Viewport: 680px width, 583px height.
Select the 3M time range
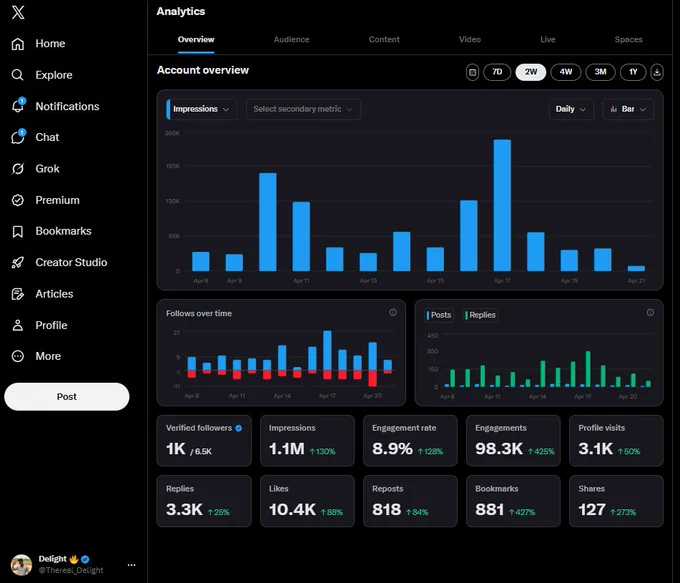[600, 72]
